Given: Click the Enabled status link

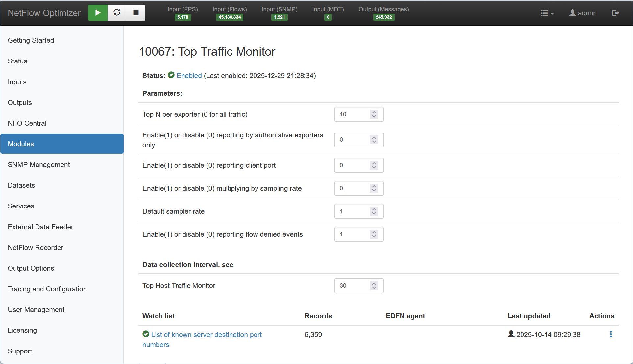Looking at the screenshot, I should coord(189,76).
